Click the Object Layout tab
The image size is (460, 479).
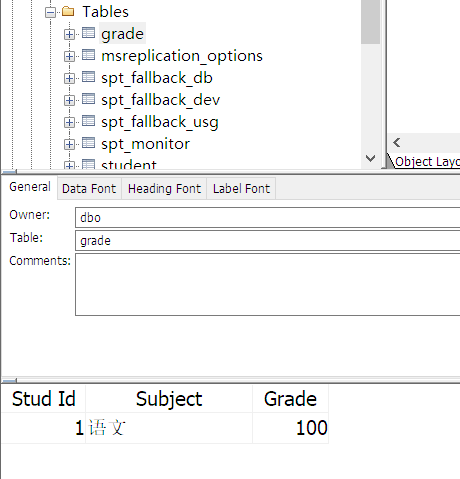(427, 162)
